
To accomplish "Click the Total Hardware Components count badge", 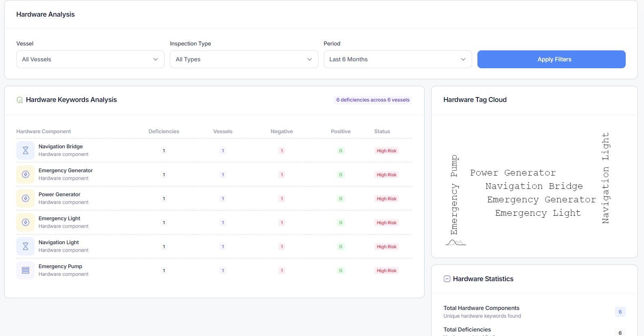I will point(620,312).
